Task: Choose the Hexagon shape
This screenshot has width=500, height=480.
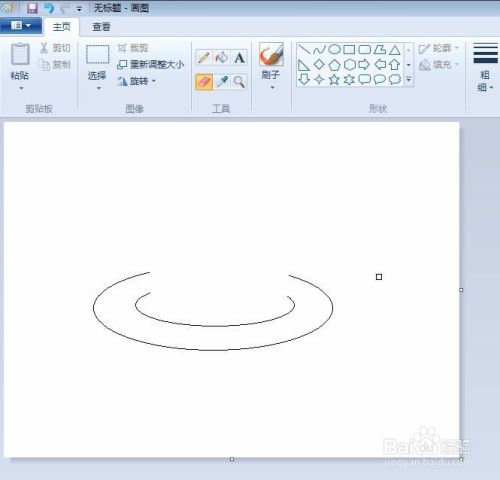Action: point(349,65)
